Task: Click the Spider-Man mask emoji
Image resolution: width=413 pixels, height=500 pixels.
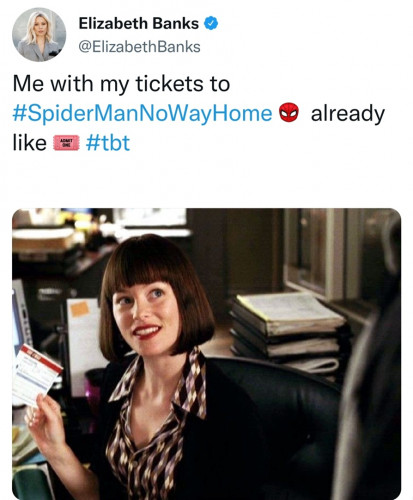Action: [x=289, y=112]
